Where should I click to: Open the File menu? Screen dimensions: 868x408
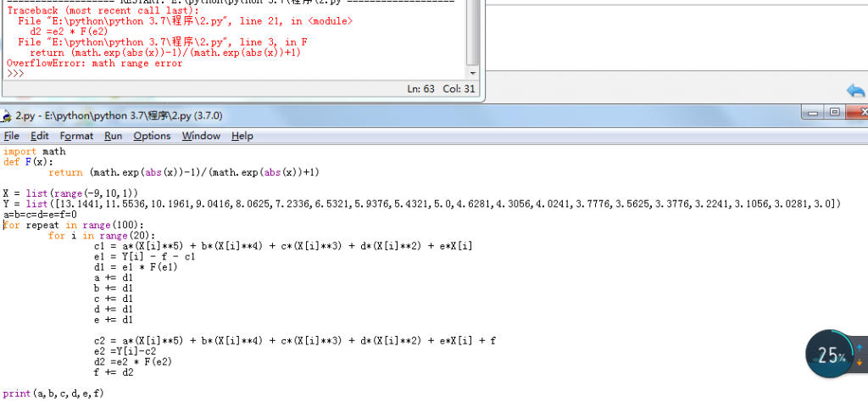pos(11,136)
